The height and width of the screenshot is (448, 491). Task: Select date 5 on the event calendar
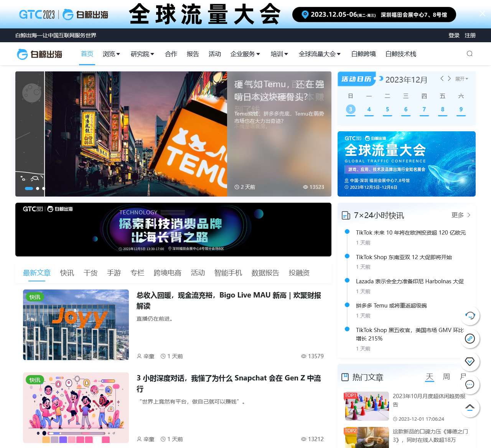point(387,109)
